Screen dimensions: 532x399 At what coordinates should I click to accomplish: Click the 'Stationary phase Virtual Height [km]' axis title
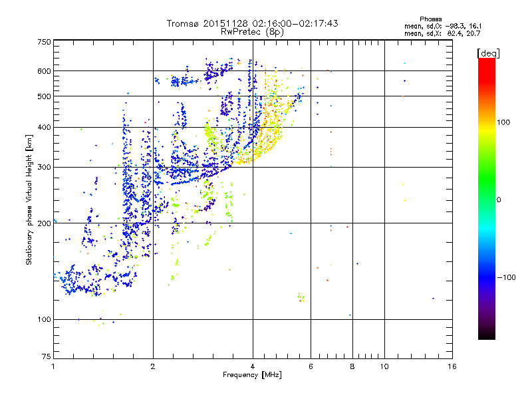click(29, 200)
